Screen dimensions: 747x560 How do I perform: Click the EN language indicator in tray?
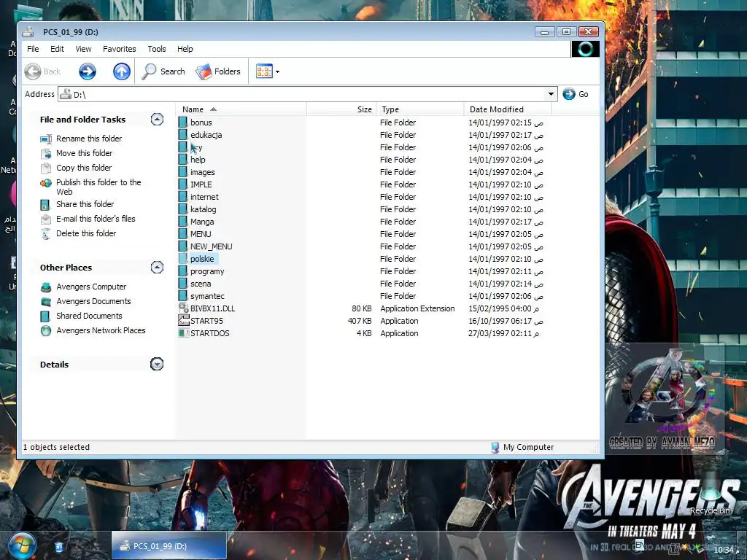click(640, 544)
